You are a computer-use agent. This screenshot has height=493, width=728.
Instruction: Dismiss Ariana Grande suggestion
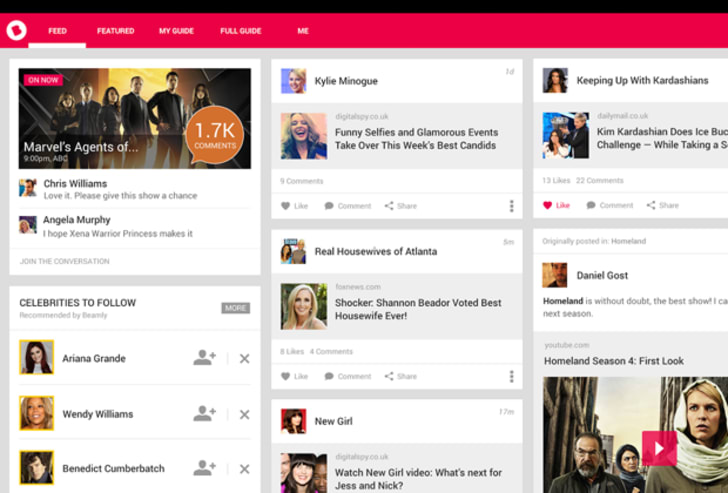244,358
